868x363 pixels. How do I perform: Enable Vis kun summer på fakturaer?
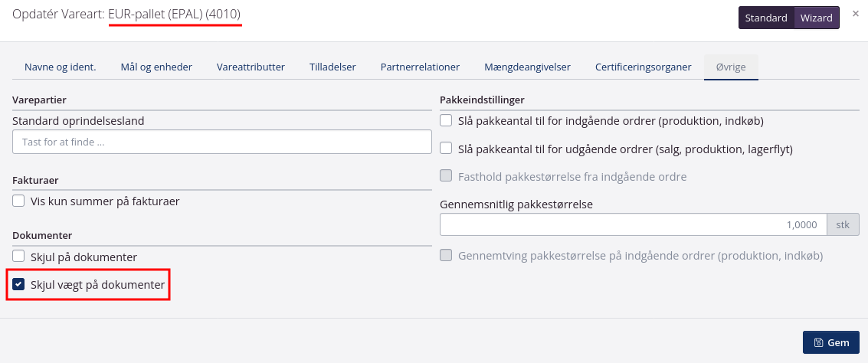click(x=19, y=201)
